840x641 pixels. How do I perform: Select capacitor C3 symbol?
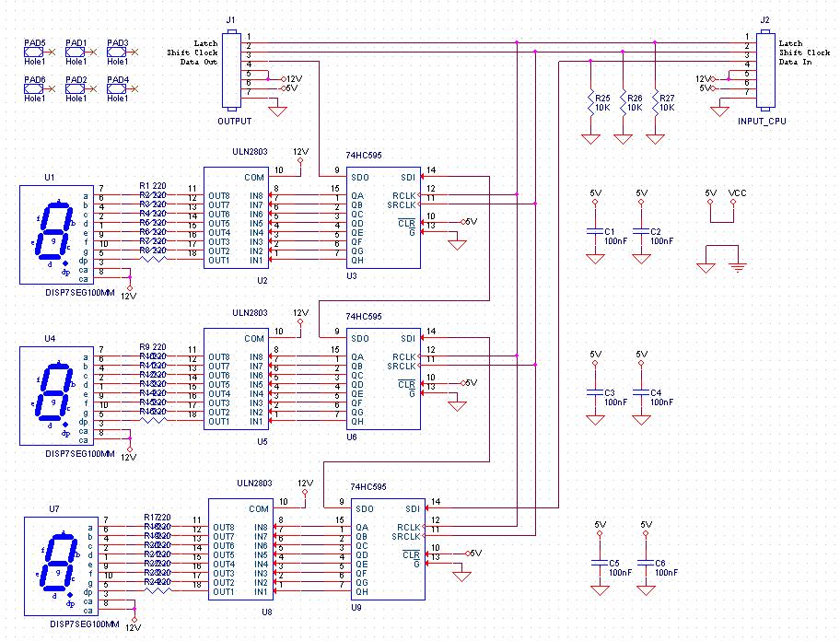click(595, 392)
